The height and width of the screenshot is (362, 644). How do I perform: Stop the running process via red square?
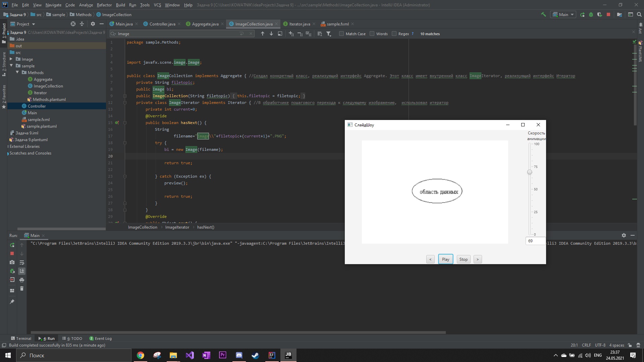12,254
